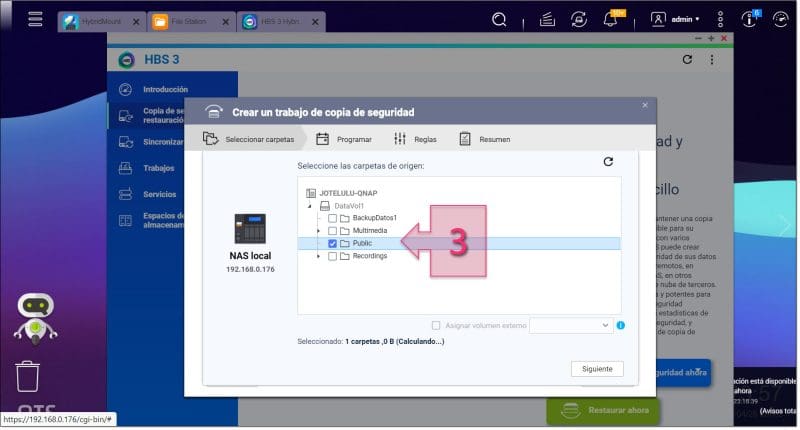The width and height of the screenshot is (800, 430).
Task: Select the BackupDatos1 folder name
Action: pyautogui.click(x=374, y=218)
